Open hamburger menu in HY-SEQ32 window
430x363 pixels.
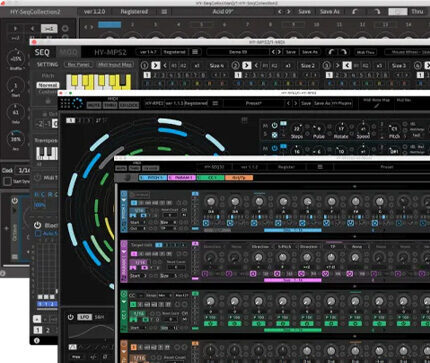point(320,167)
